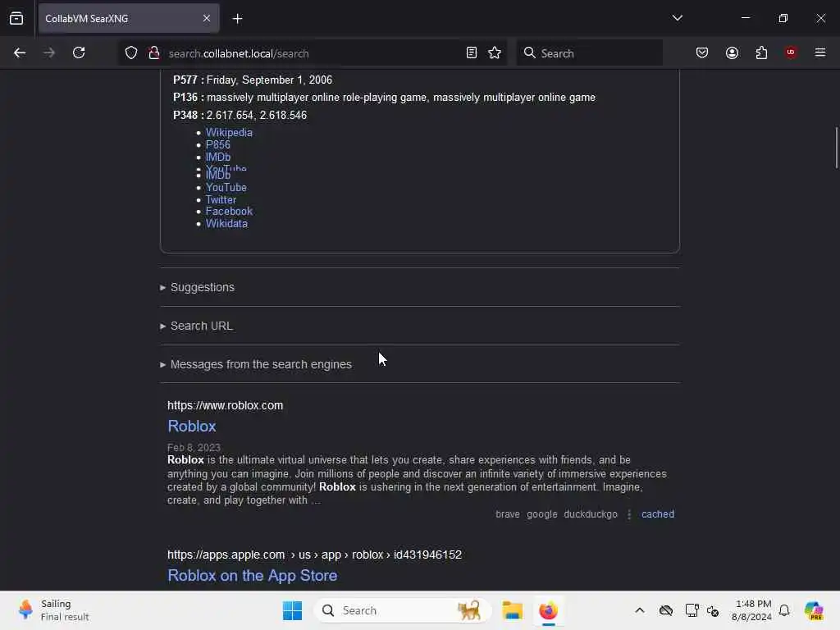The width and height of the screenshot is (840, 630).
Task: Open the P856 link
Action: point(218,144)
